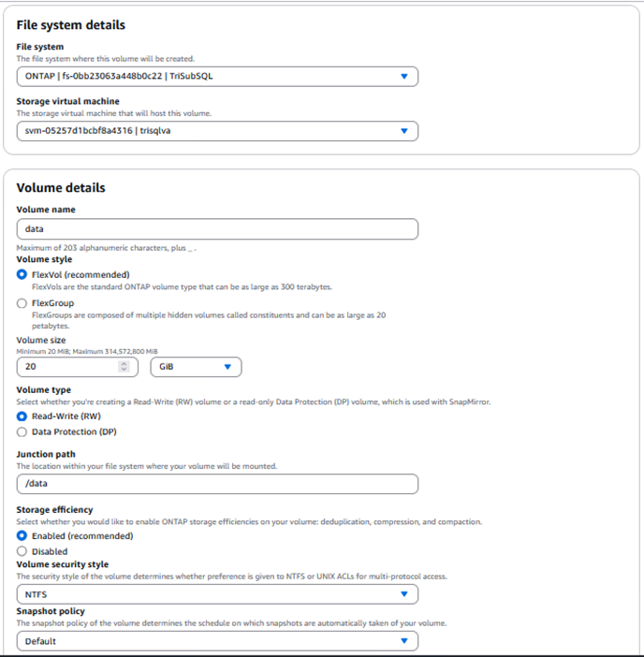The height and width of the screenshot is (657, 644).
Task: Click the arrow icon beside GiB unit
Action: click(x=227, y=368)
